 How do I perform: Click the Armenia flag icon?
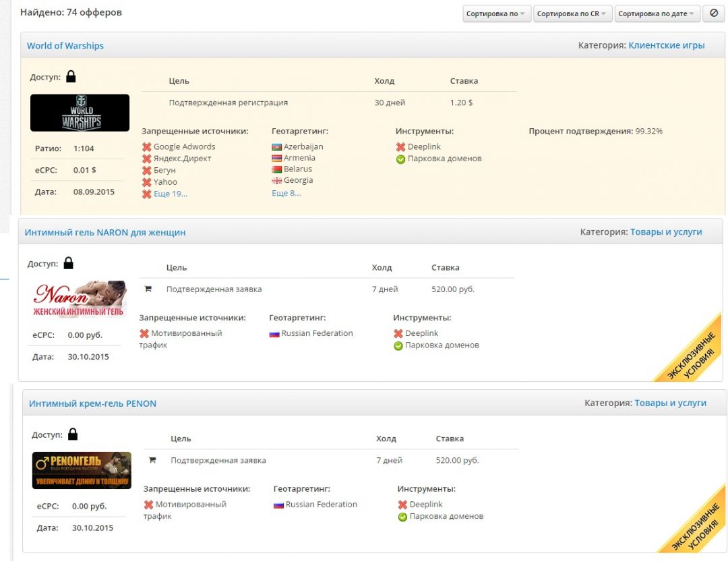pos(277,158)
